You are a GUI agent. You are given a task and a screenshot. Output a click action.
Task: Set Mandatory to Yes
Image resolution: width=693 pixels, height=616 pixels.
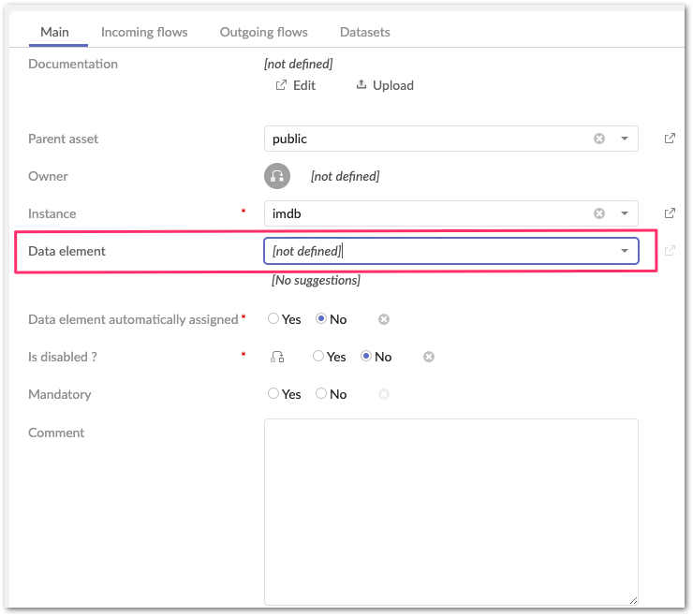[x=273, y=394]
